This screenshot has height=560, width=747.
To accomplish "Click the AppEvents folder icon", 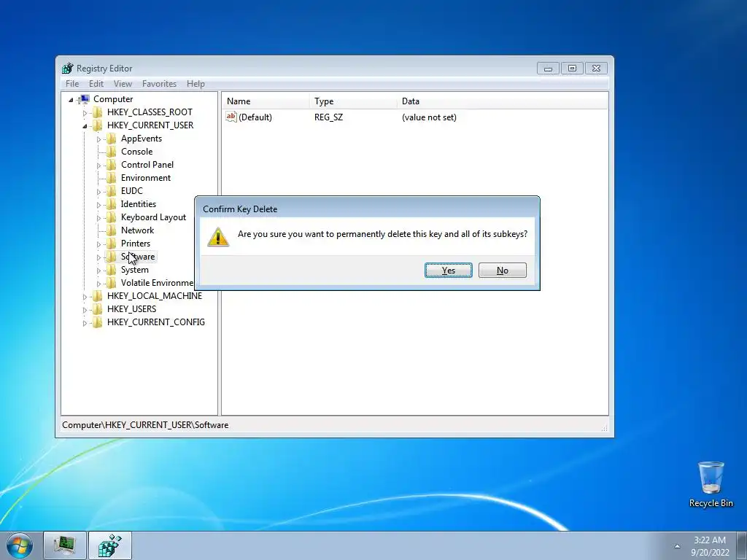I will (111, 139).
